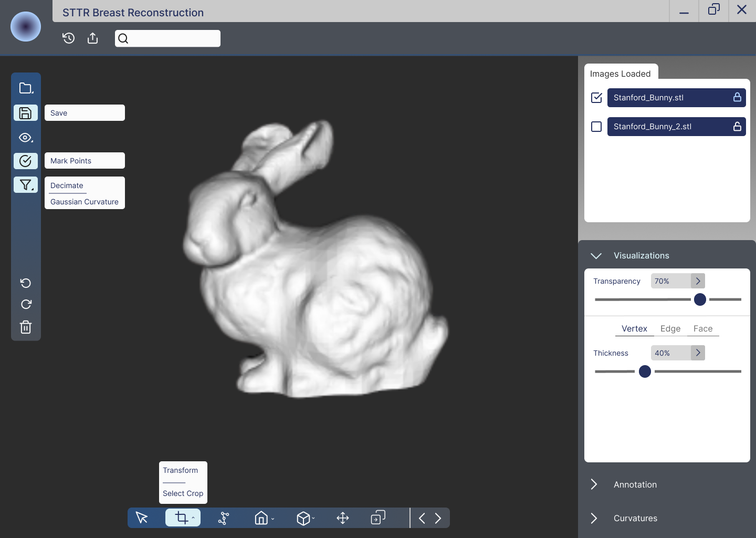Expand the Annotation section
This screenshot has width=756, height=538.
594,484
